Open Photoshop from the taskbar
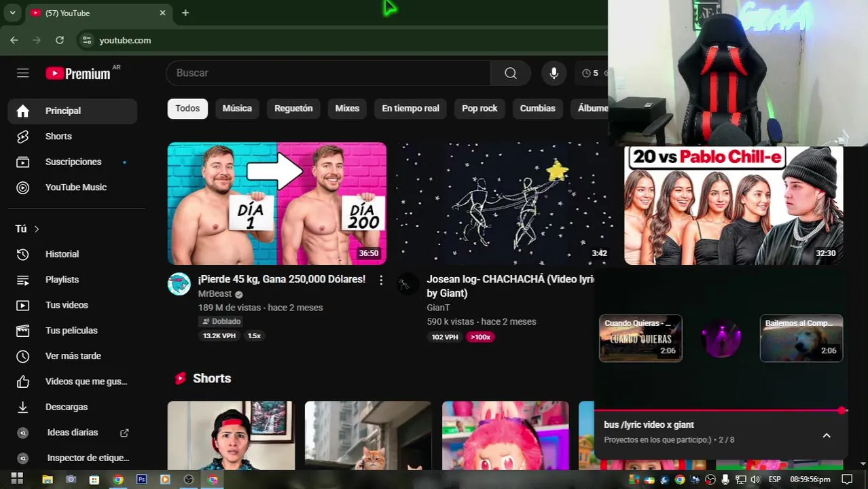The width and height of the screenshot is (868, 489). pyautogui.click(x=141, y=479)
